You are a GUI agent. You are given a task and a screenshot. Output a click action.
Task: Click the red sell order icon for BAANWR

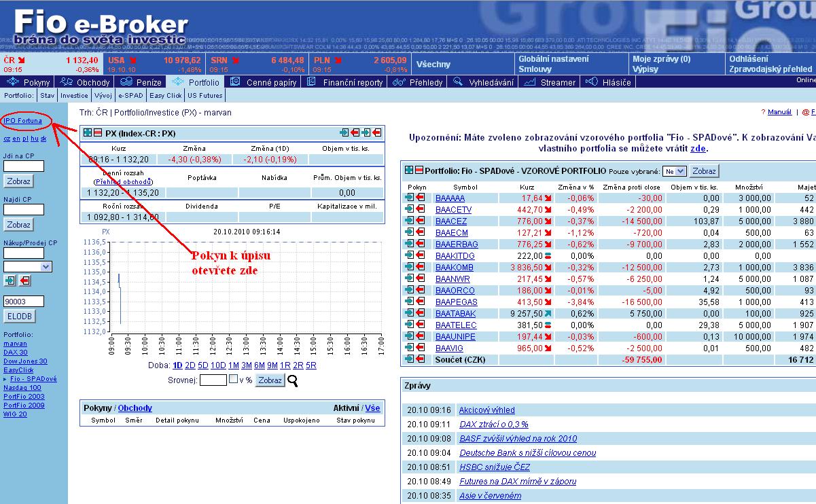420,278
